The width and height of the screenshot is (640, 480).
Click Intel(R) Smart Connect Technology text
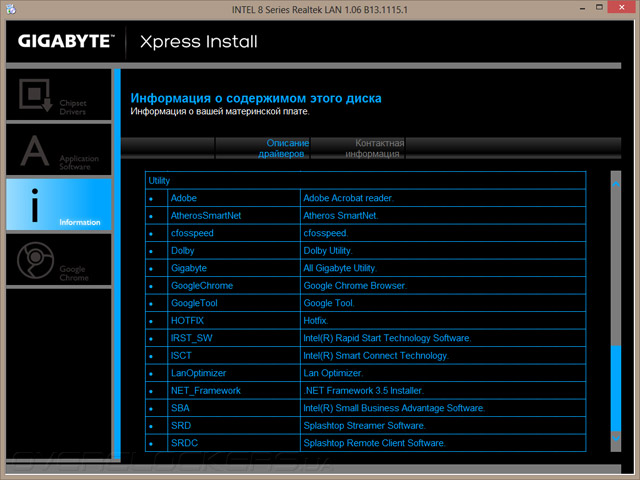(376, 356)
